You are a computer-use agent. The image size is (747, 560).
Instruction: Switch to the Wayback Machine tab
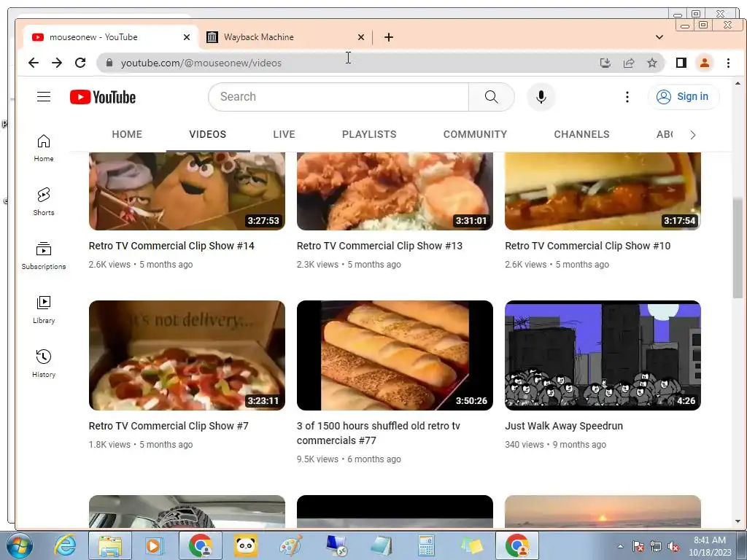pos(286,37)
